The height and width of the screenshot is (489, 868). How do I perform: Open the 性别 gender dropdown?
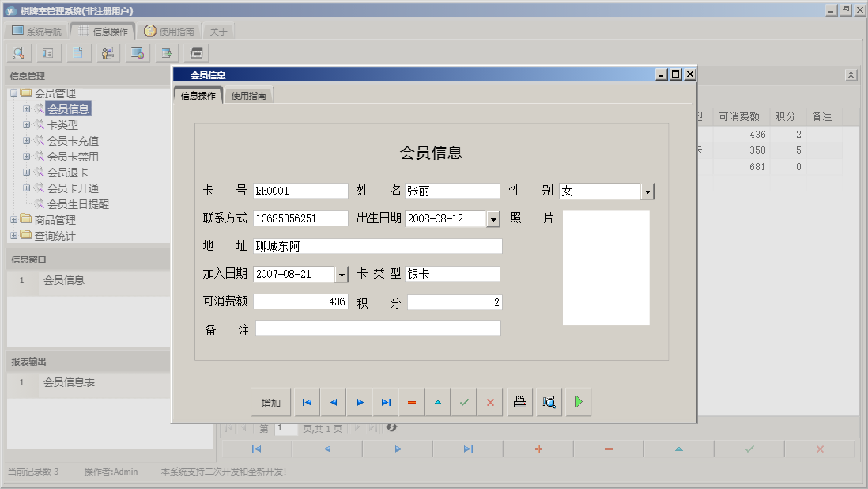coord(647,191)
